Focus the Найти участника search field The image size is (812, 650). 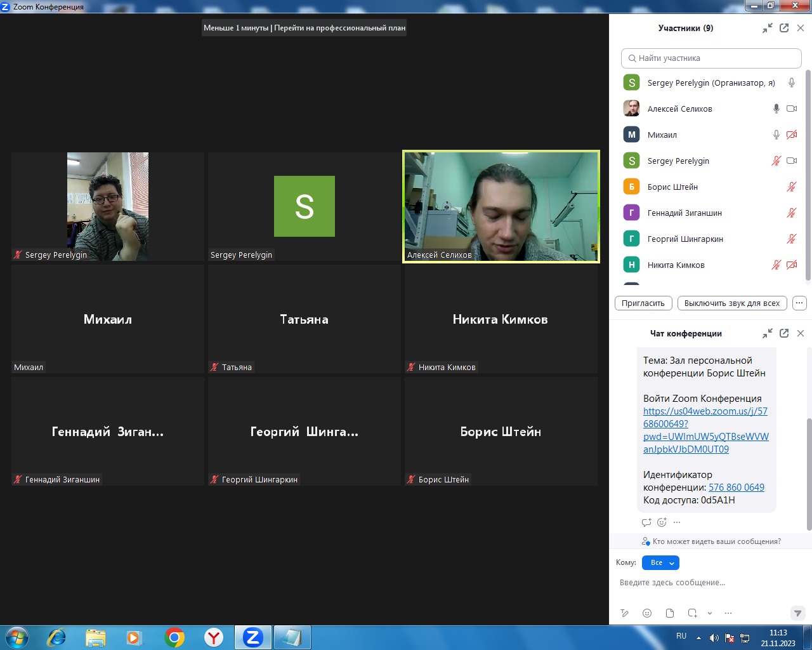(711, 58)
